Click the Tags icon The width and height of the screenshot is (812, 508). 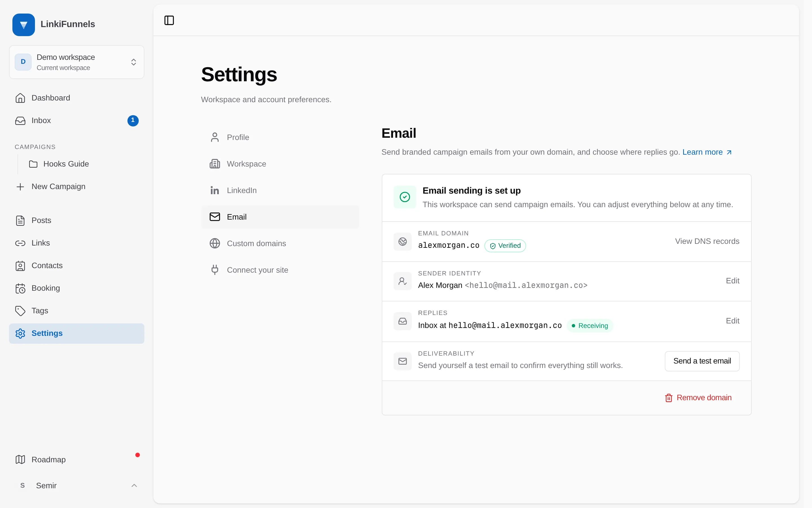20,311
